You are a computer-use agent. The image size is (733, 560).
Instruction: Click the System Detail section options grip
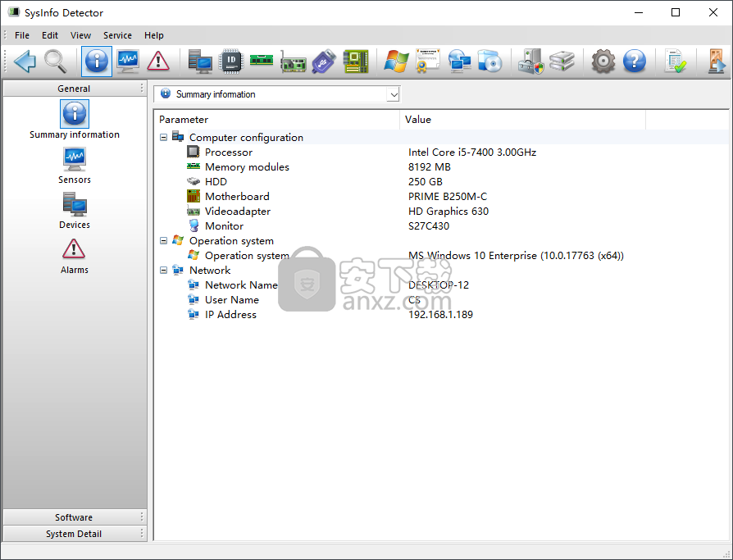pyautogui.click(x=142, y=534)
